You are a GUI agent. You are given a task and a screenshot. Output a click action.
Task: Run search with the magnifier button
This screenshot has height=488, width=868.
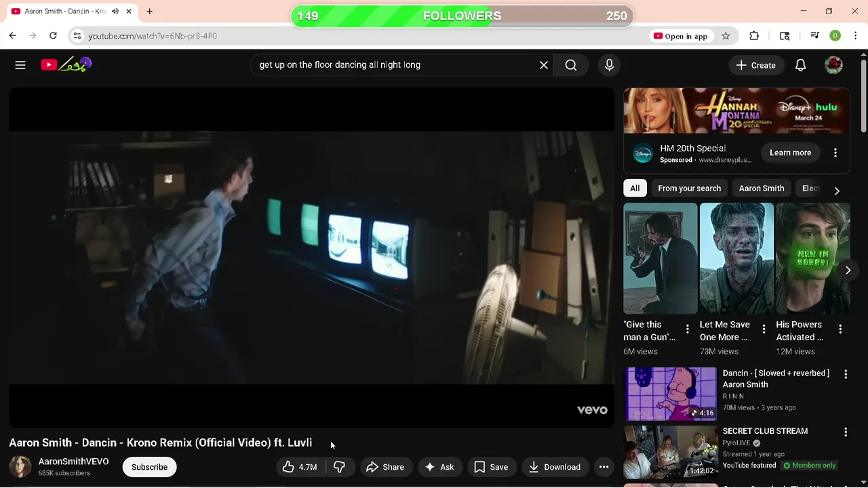point(571,65)
